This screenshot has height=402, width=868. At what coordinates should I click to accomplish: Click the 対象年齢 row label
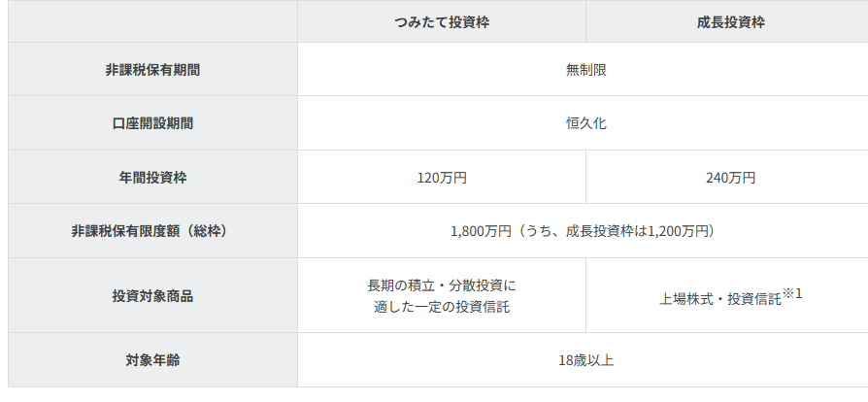point(152,360)
